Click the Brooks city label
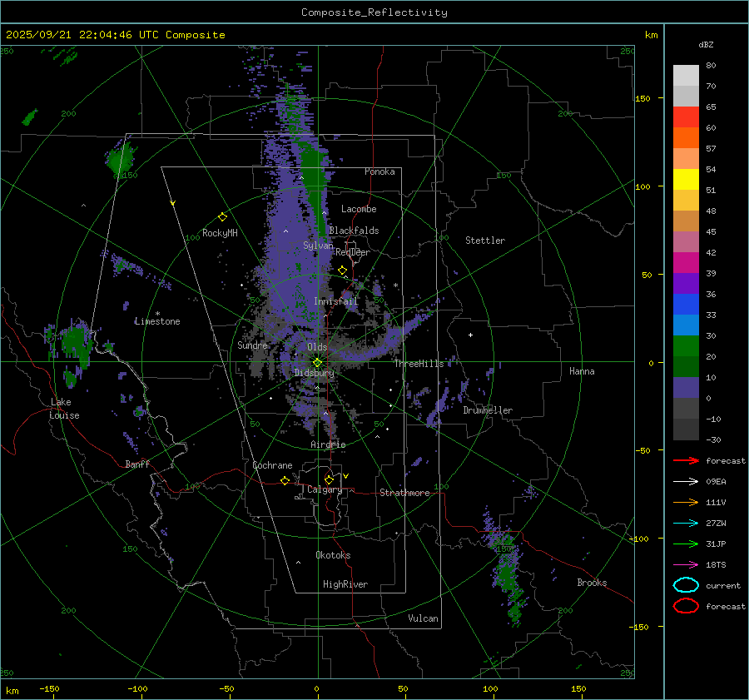Image resolution: width=749 pixels, height=700 pixels. 592,583
